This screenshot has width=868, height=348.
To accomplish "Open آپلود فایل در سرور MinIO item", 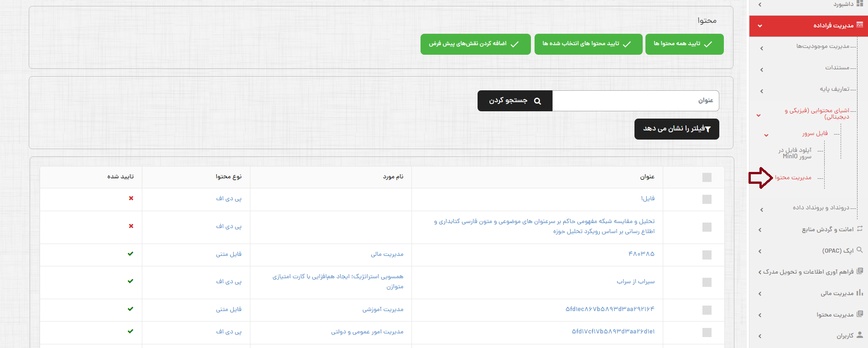I will [795, 153].
